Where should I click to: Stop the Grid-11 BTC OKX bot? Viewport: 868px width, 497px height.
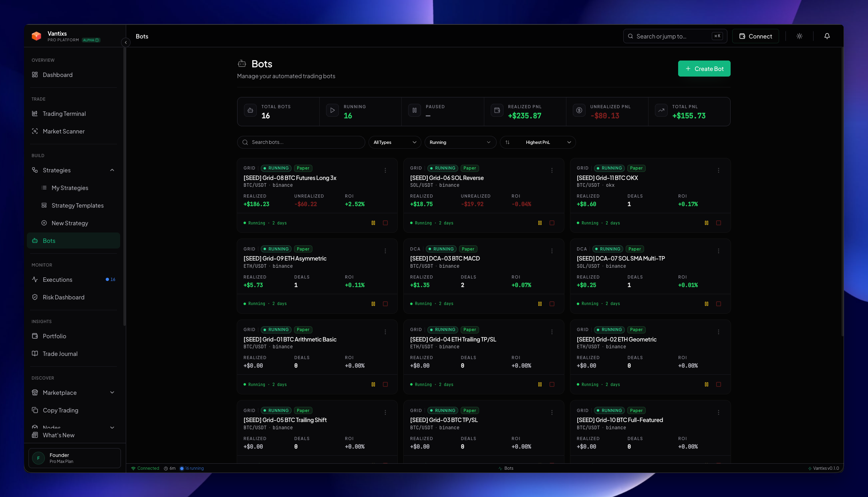coord(719,223)
